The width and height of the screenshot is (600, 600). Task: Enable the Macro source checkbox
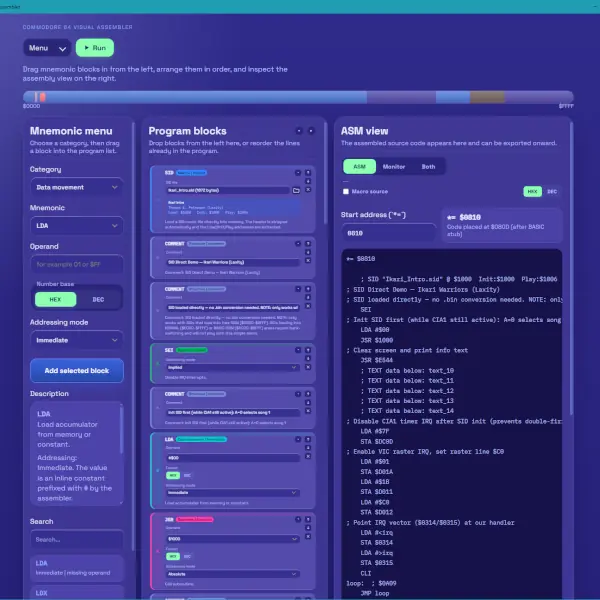coord(346,191)
